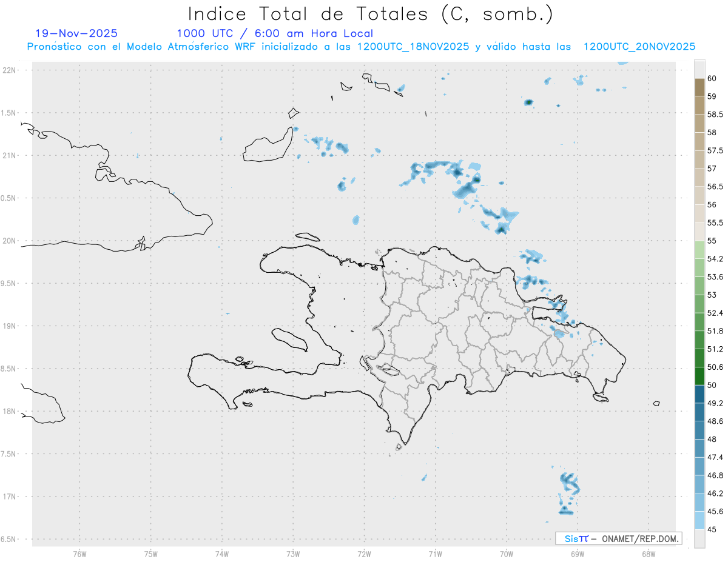The width and height of the screenshot is (728, 562).
Task: Click the 74W longitude axis label
Action: [x=222, y=554]
